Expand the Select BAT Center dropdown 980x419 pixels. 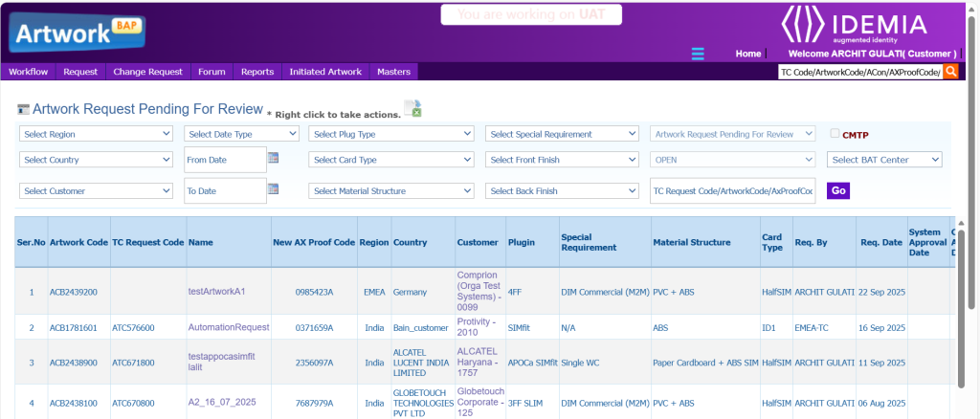885,159
